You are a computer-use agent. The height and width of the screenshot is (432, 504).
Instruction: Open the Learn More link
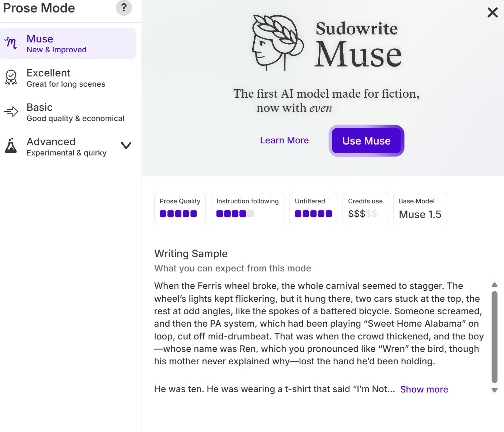pyautogui.click(x=284, y=140)
